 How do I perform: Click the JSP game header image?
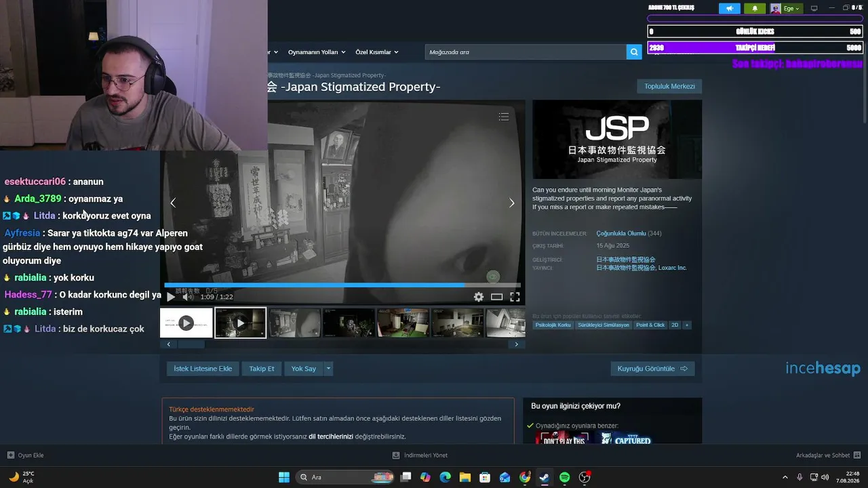point(617,140)
